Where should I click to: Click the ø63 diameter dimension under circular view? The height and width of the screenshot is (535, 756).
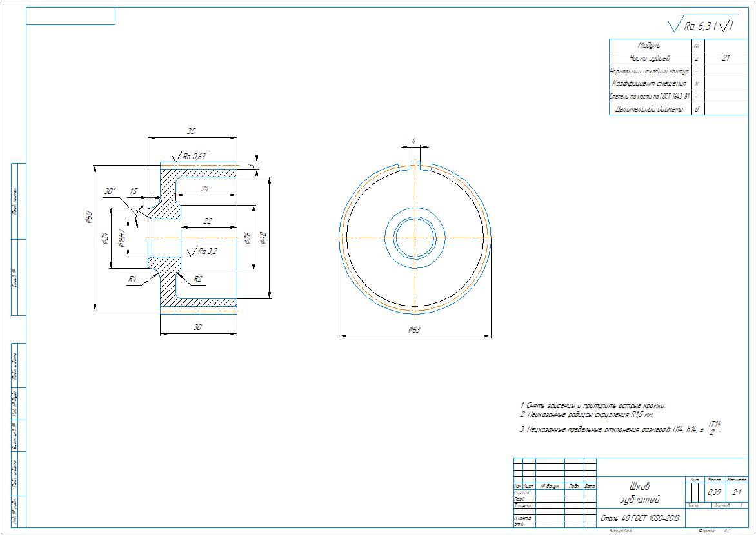(414, 330)
